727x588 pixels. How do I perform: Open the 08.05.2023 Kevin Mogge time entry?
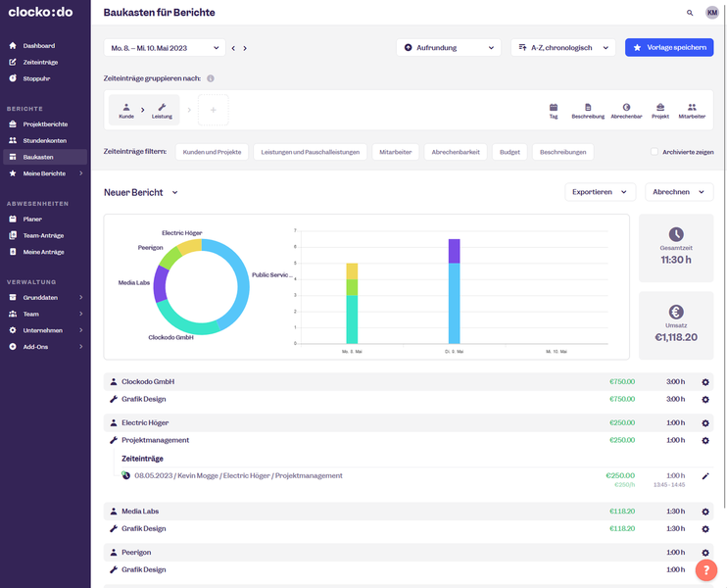click(x=238, y=475)
